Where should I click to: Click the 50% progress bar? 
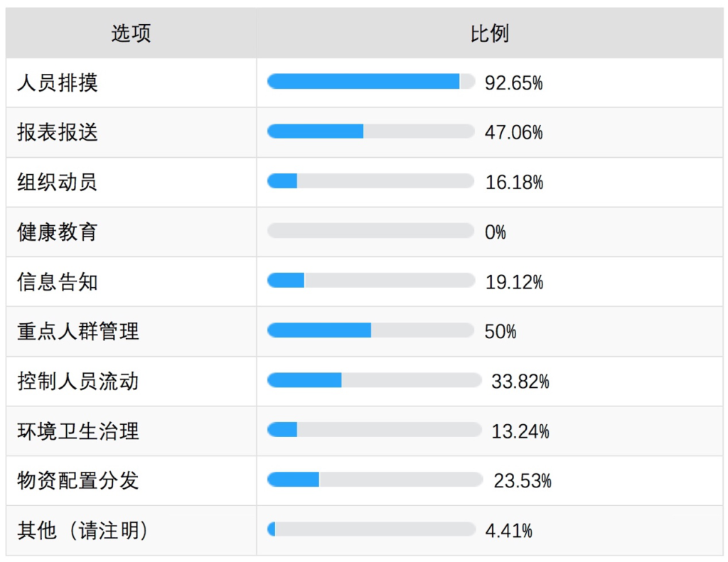370,330
